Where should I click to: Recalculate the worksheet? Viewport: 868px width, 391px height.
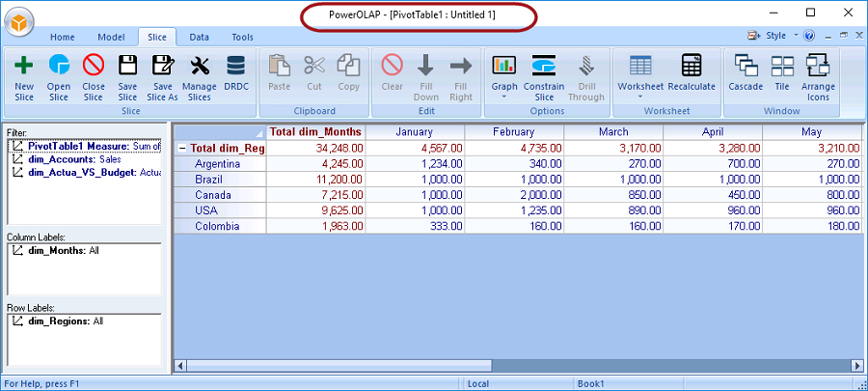tap(692, 72)
